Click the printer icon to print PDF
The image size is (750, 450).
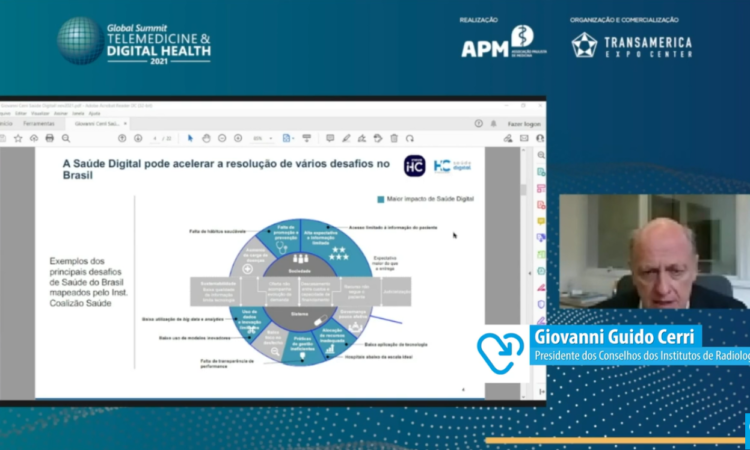50,138
